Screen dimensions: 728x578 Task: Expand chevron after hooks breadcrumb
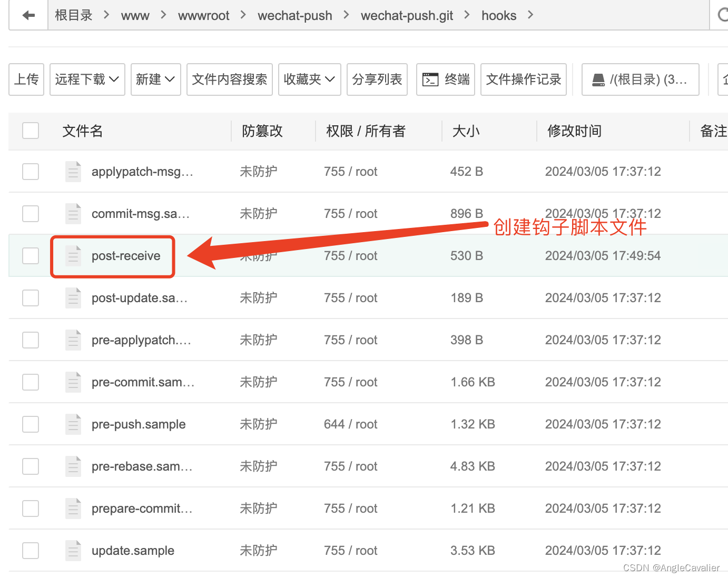point(530,15)
